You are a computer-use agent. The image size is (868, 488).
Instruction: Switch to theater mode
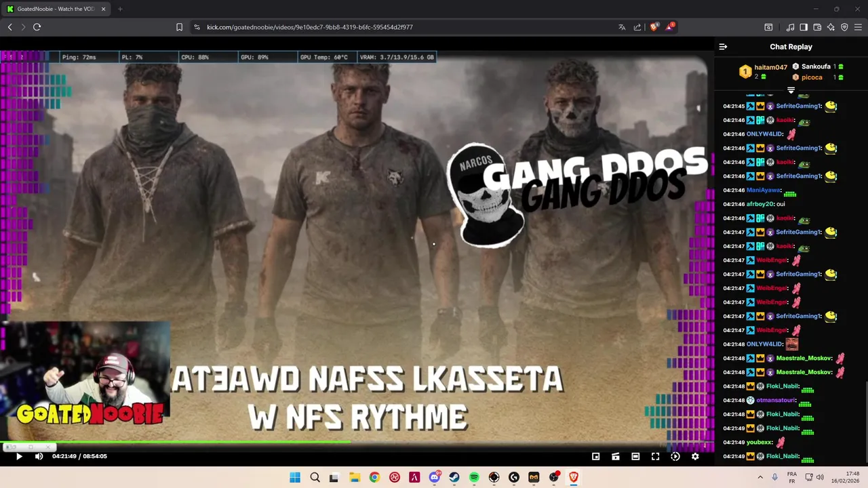click(635, 456)
